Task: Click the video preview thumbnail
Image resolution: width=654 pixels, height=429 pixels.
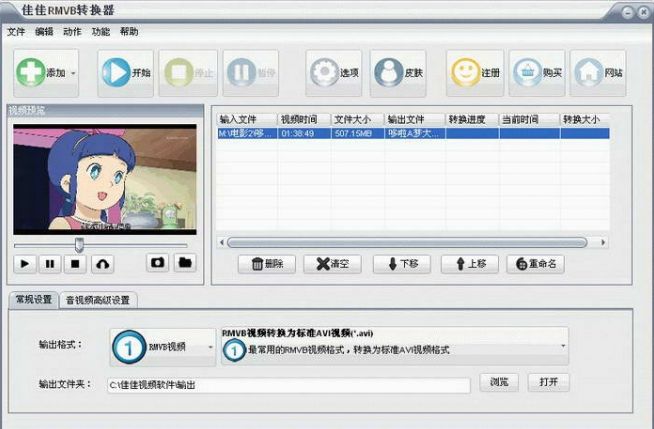Action: [x=105, y=179]
